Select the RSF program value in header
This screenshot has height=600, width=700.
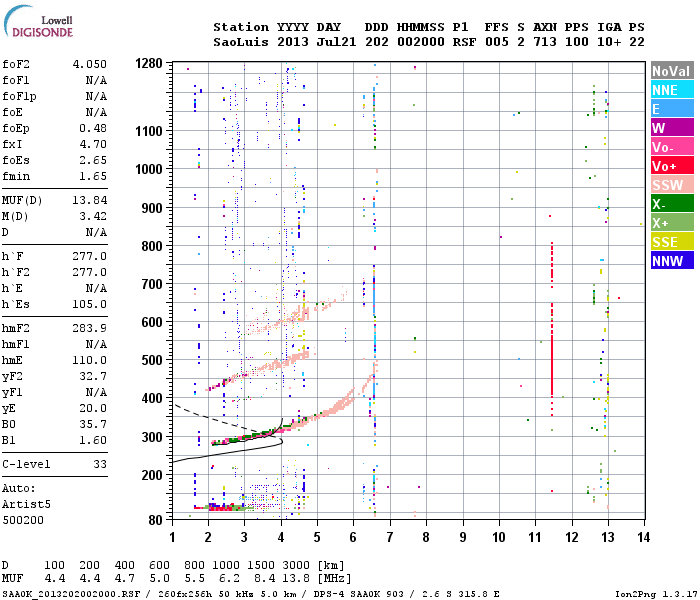coord(464,42)
